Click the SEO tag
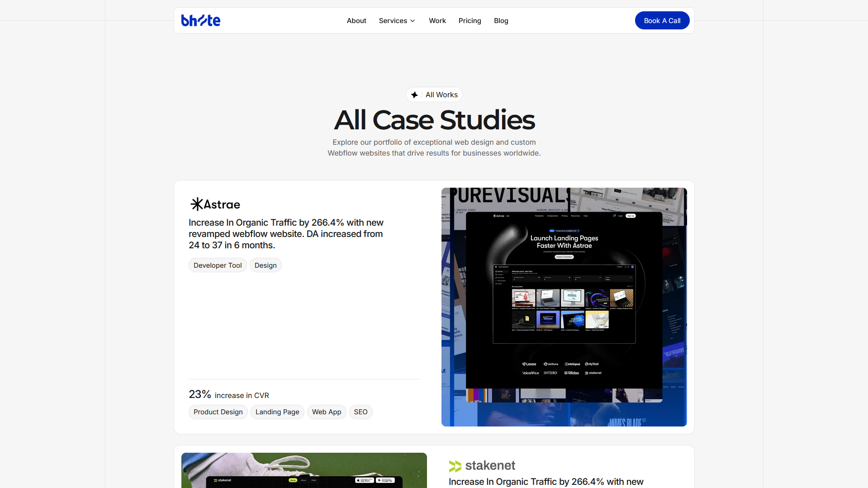This screenshot has height=488, width=868. coord(360,412)
